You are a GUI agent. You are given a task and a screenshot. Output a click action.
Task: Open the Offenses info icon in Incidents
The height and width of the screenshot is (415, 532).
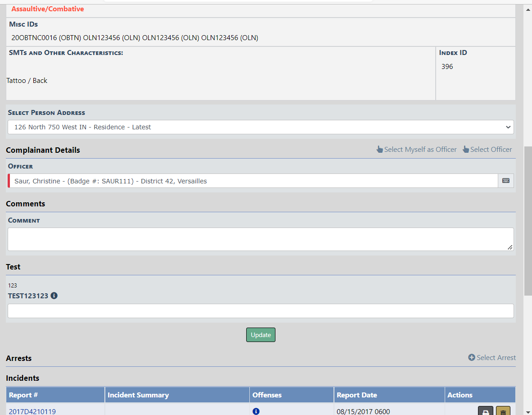(x=256, y=411)
